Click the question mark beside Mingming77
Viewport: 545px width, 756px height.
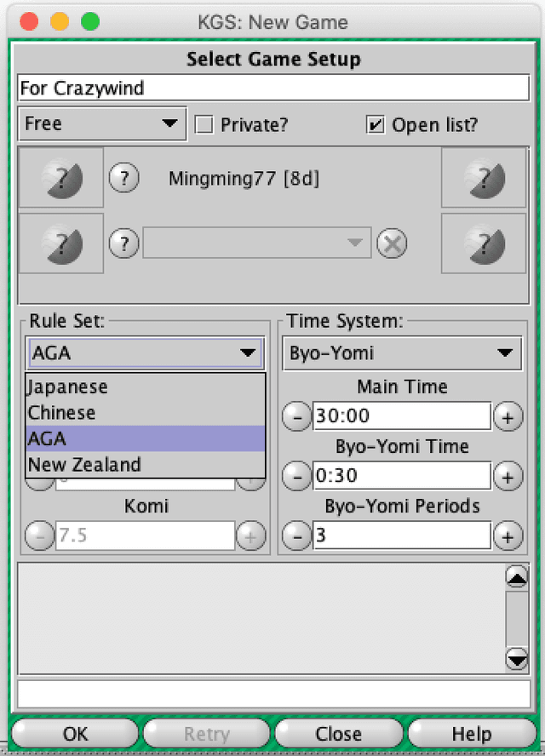(124, 178)
